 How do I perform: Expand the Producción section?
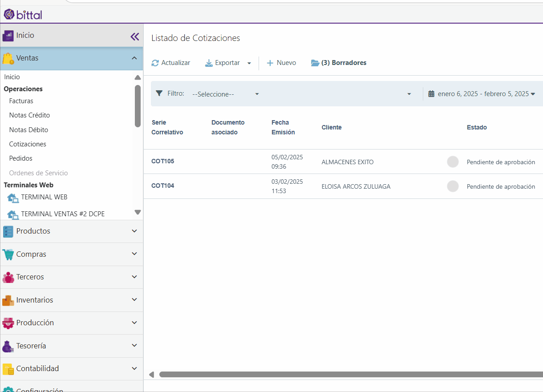point(134,323)
